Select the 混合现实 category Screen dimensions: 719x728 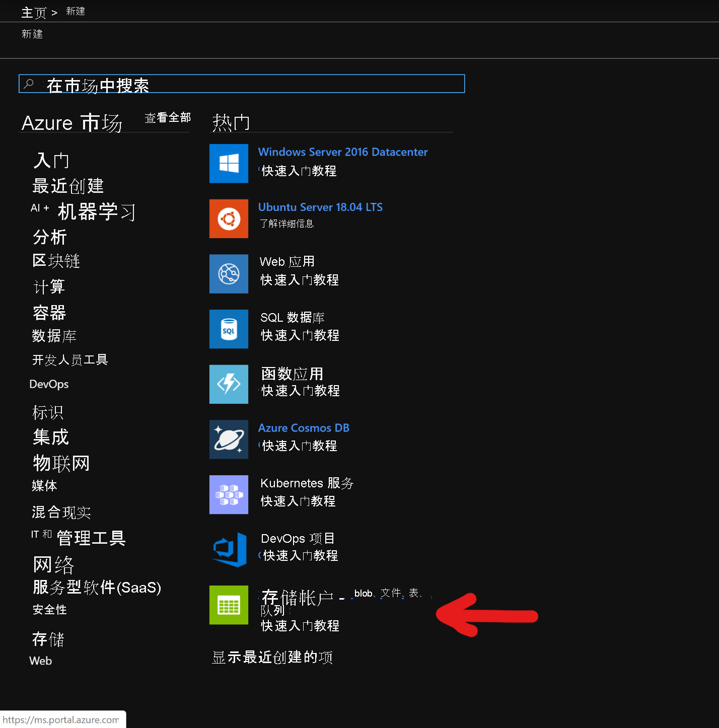(61, 512)
